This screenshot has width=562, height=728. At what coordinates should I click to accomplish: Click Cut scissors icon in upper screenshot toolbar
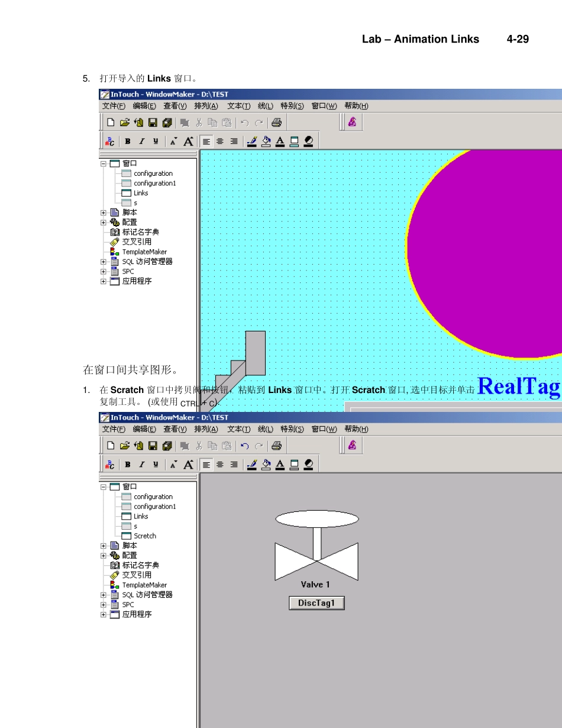pyautogui.click(x=199, y=123)
